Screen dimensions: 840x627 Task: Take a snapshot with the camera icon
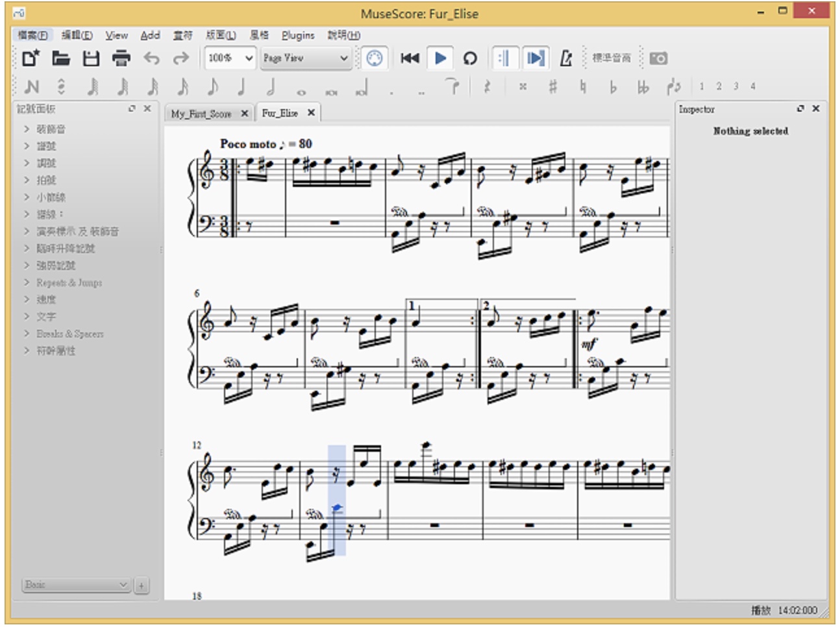tap(658, 58)
